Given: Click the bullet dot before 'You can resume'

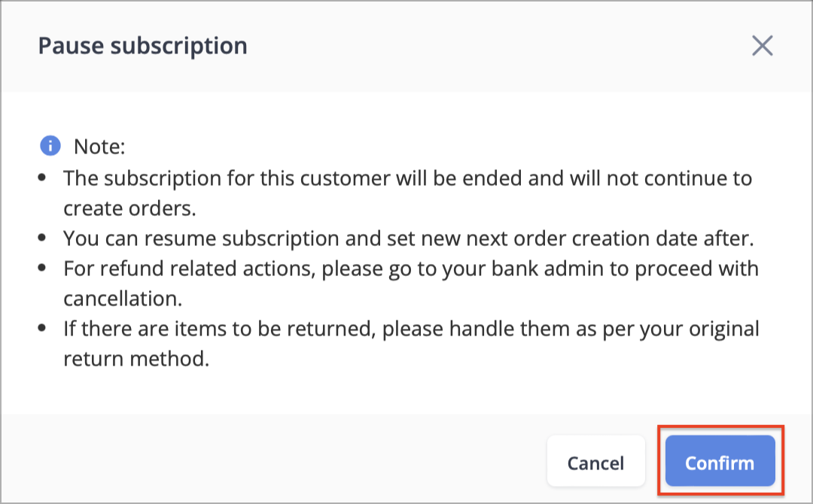Looking at the screenshot, I should pos(42,238).
